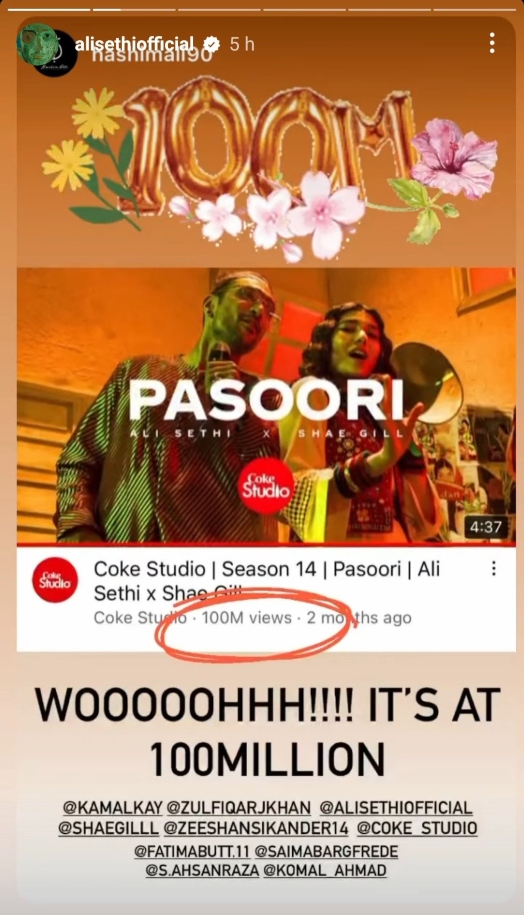
Task: Open the @KAMALKAY mention
Action: pyautogui.click(x=112, y=808)
